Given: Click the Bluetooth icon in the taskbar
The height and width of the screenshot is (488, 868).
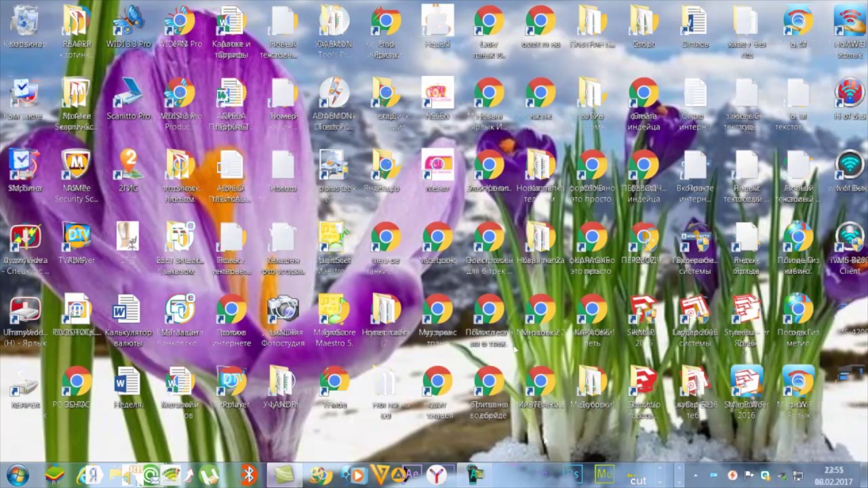Looking at the screenshot, I should (x=249, y=475).
